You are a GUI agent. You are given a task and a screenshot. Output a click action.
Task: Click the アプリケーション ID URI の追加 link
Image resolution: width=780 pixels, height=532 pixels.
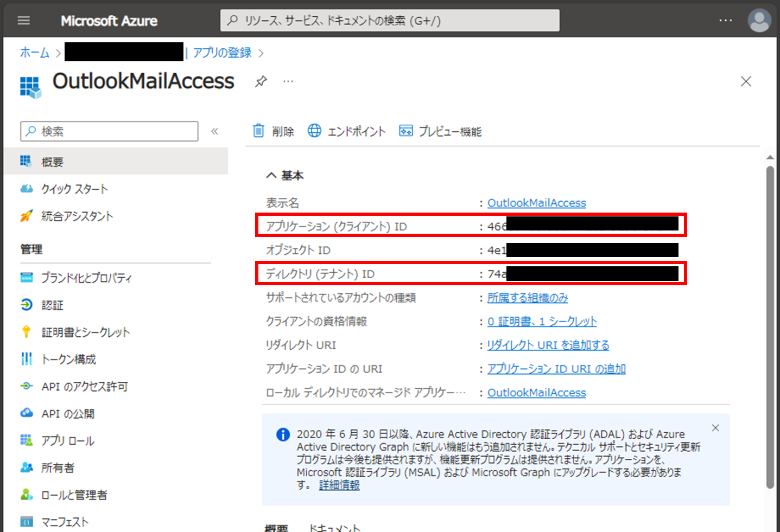pos(556,369)
